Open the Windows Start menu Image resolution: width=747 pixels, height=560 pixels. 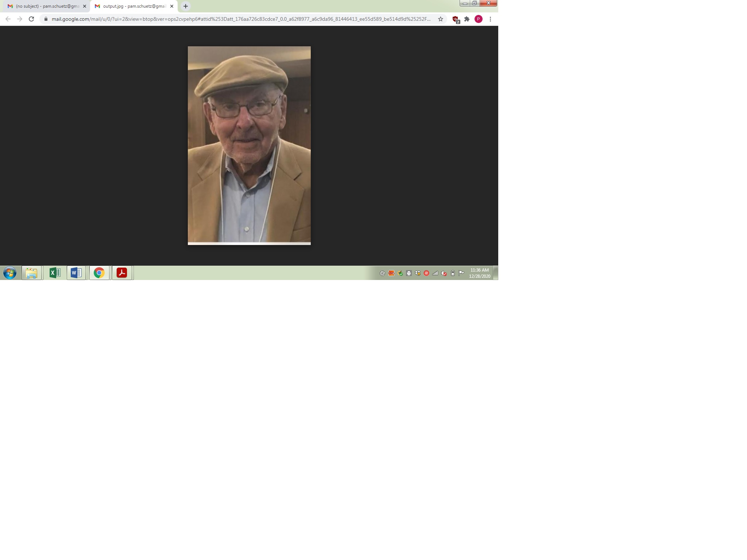tap(10, 273)
